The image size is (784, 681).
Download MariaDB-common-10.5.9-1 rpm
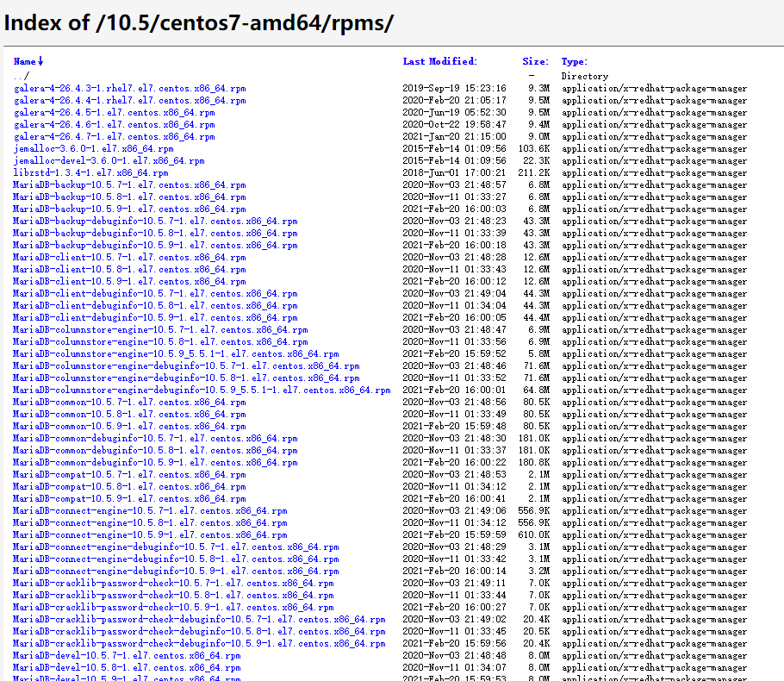click(129, 427)
